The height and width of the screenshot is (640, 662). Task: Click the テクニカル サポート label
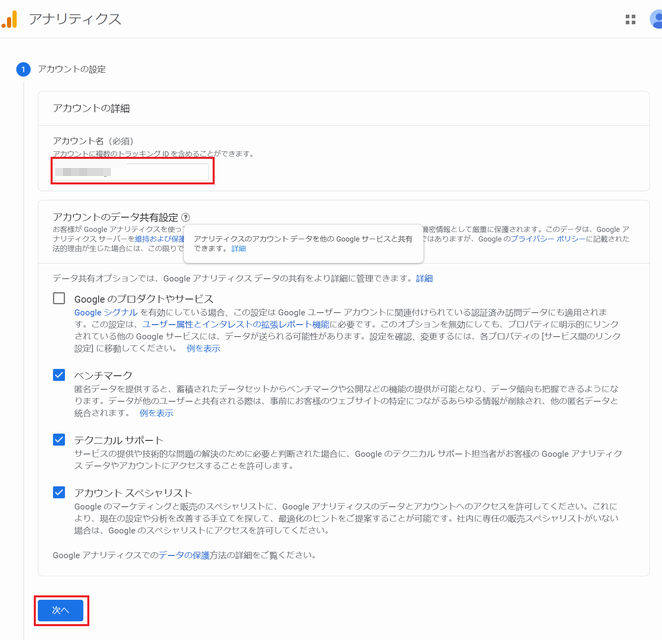(119, 440)
